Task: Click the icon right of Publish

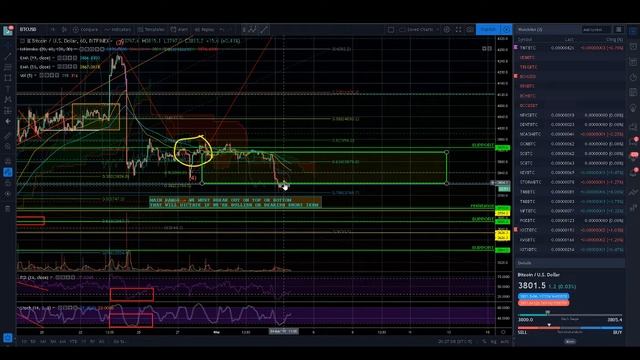Action: click(506, 29)
